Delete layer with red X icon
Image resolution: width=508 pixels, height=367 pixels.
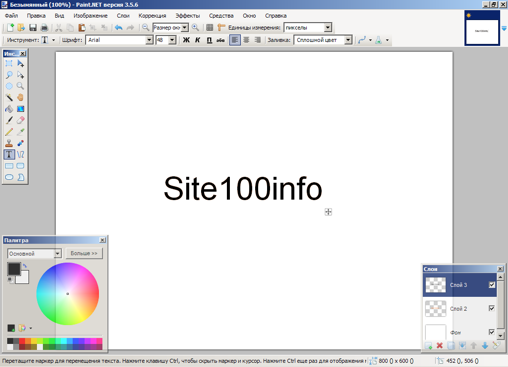pyautogui.click(x=440, y=346)
